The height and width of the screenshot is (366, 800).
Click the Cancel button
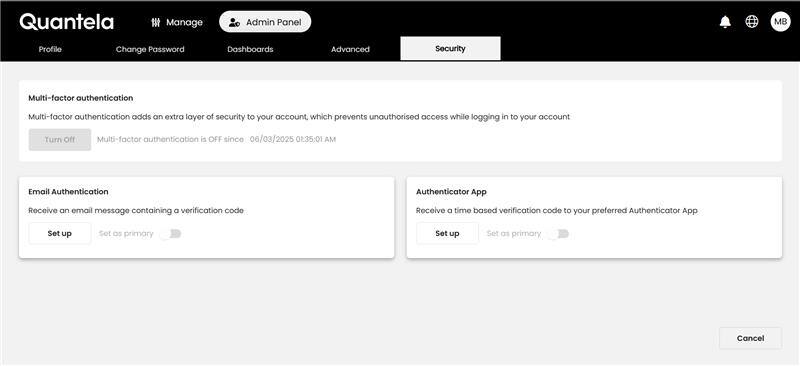click(x=750, y=338)
